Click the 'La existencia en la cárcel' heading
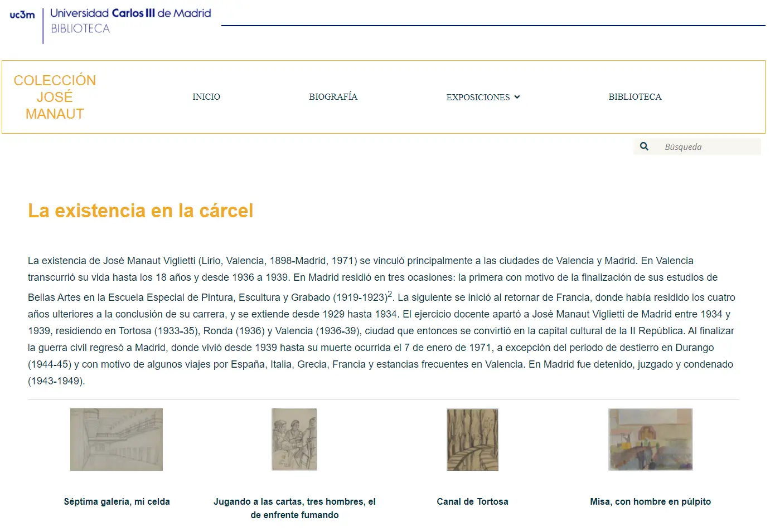This screenshot has width=770, height=532. point(141,211)
